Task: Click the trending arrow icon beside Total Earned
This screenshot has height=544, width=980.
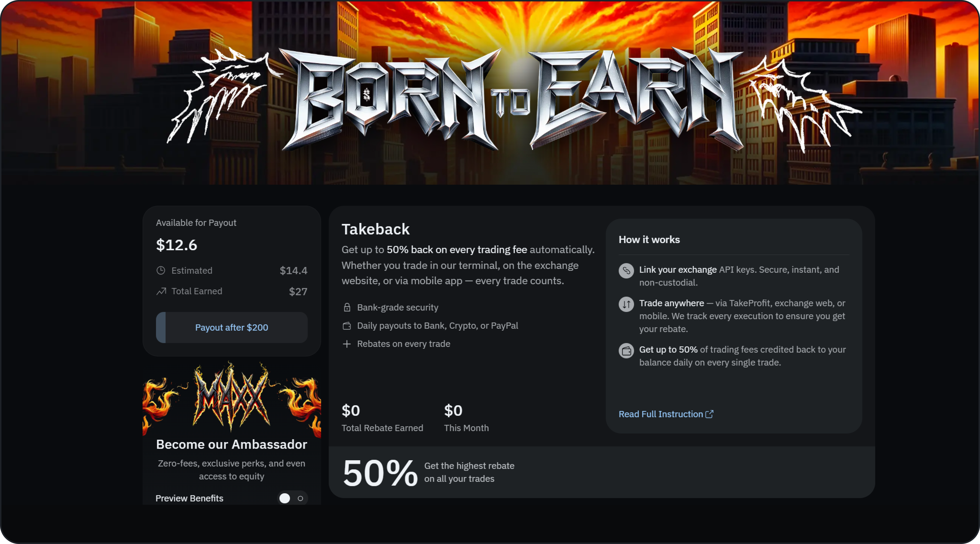Action: [x=161, y=291]
